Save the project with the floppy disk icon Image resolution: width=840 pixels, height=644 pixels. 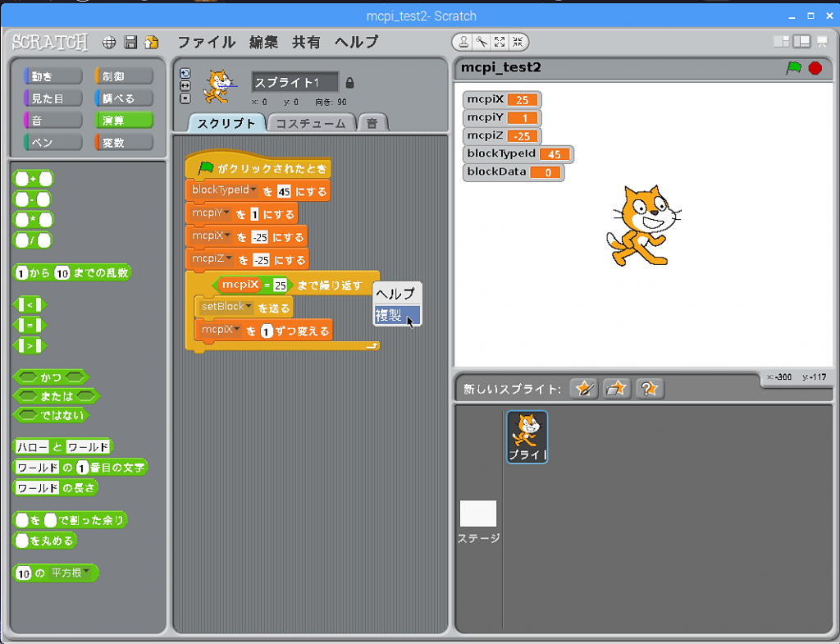pos(130,43)
